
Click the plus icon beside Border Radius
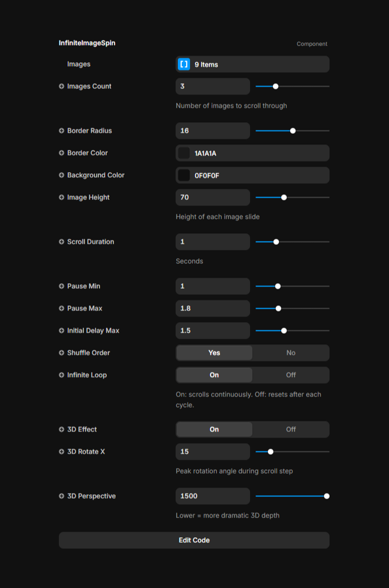tap(62, 131)
